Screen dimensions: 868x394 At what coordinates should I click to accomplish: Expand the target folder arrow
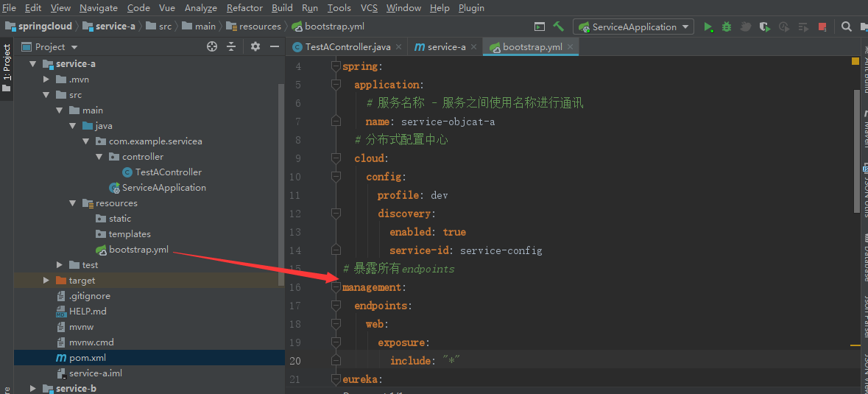point(46,281)
